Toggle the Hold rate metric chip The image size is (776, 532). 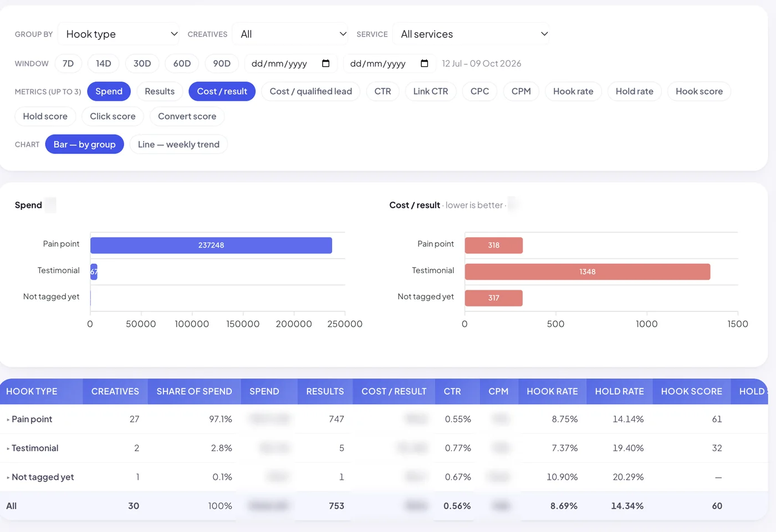(635, 91)
